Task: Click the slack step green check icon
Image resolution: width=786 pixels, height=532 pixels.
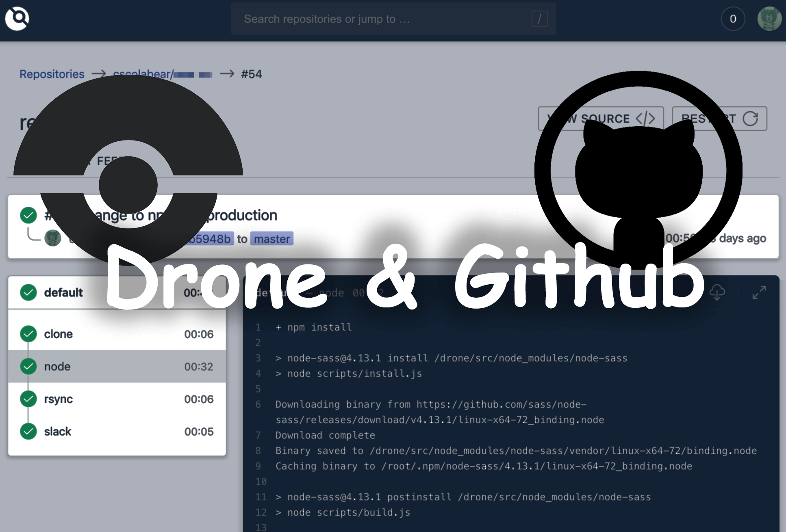Action: pos(28,431)
